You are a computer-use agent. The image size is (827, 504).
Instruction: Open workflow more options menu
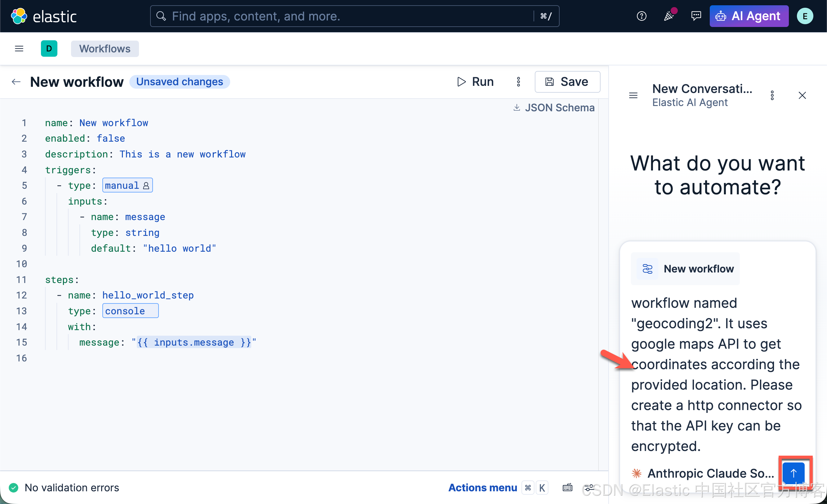518,82
